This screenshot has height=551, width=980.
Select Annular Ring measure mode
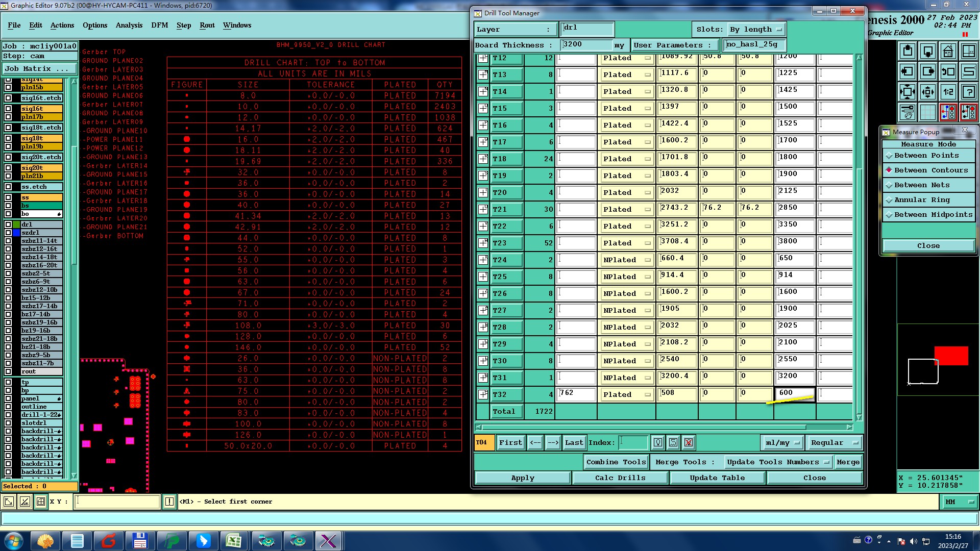click(x=922, y=200)
